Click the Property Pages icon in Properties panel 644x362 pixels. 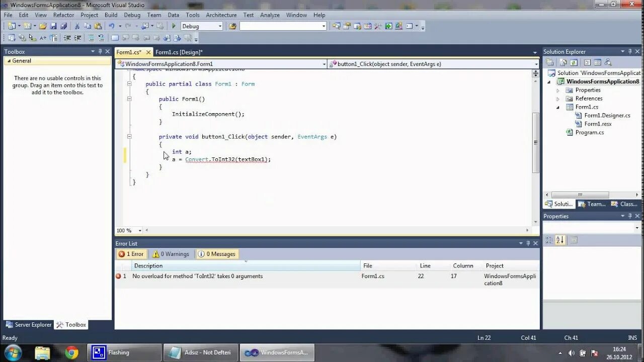pyautogui.click(x=574, y=240)
